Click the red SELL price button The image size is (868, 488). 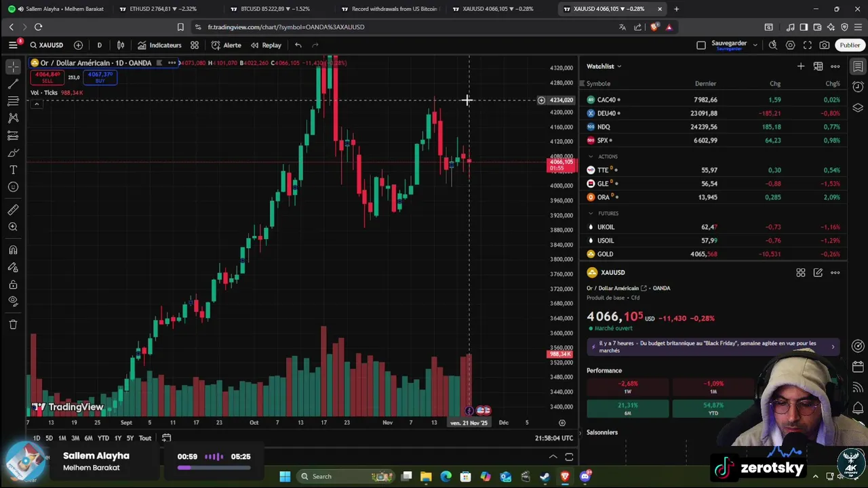click(47, 77)
